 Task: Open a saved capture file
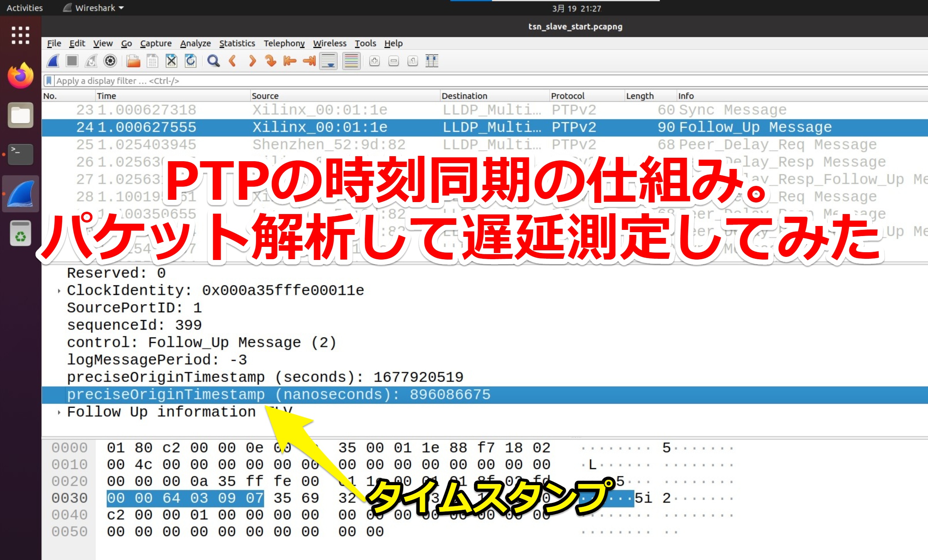point(133,61)
